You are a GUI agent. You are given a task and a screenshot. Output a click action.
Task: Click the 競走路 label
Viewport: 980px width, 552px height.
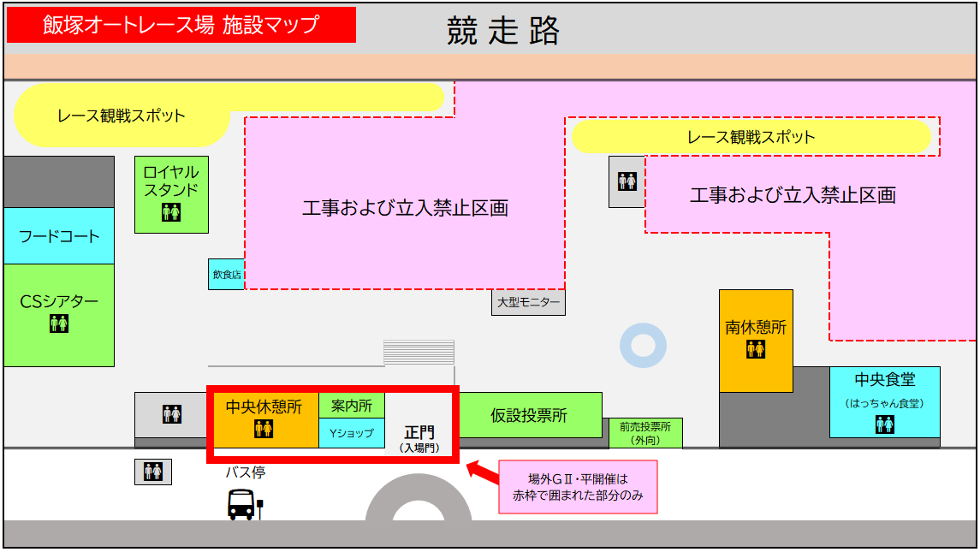(503, 31)
